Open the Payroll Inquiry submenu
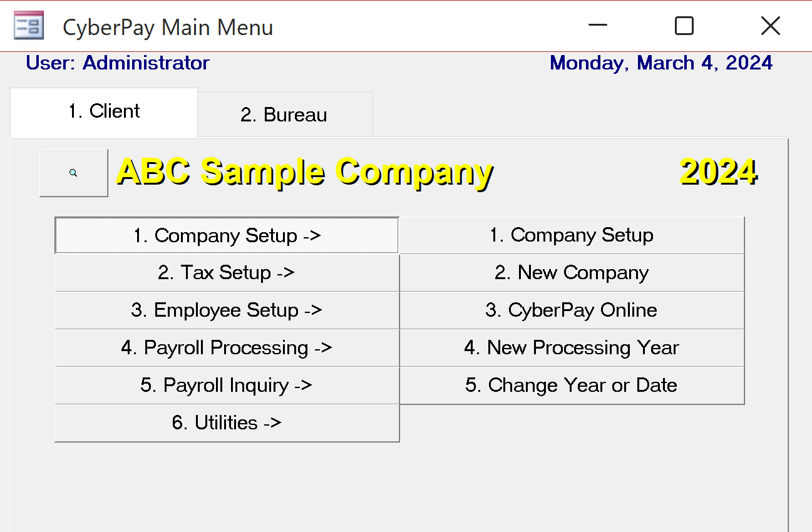The width and height of the screenshot is (812, 532). pyautogui.click(x=227, y=386)
